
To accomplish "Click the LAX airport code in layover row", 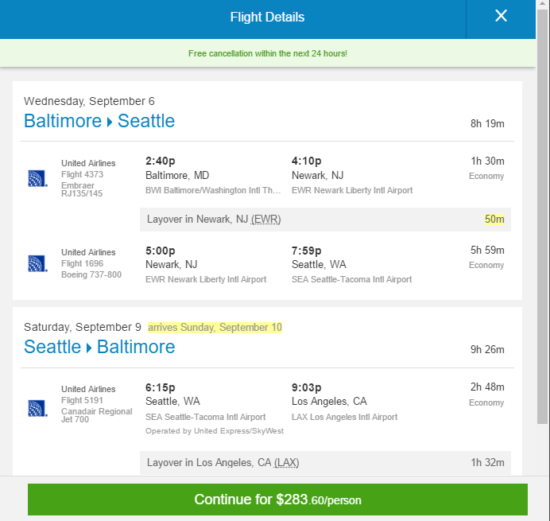I will [x=287, y=462].
